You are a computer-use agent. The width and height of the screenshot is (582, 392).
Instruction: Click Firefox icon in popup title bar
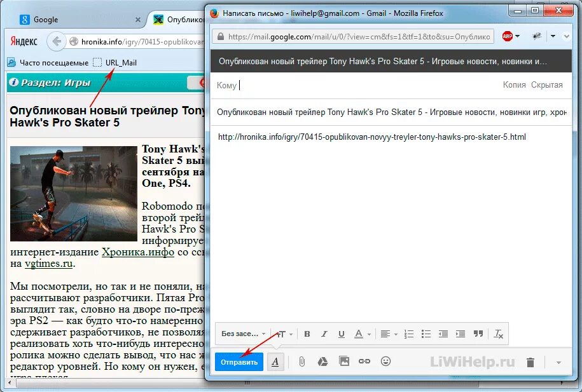point(214,13)
